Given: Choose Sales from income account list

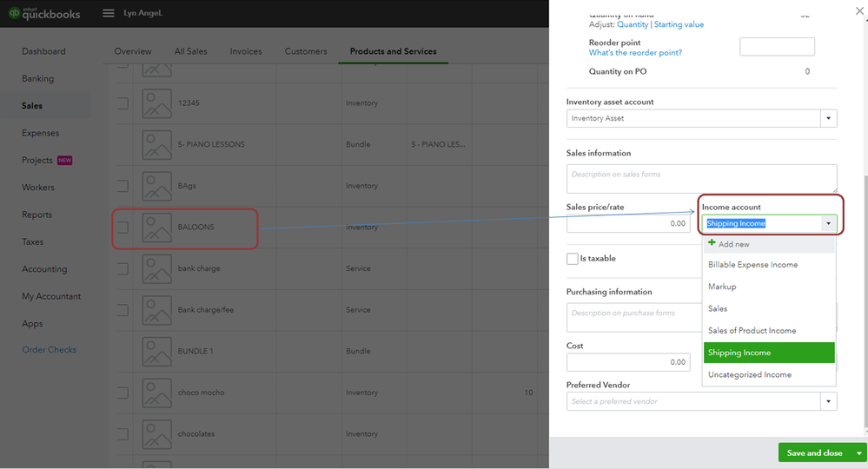Looking at the screenshot, I should click(x=769, y=308).
